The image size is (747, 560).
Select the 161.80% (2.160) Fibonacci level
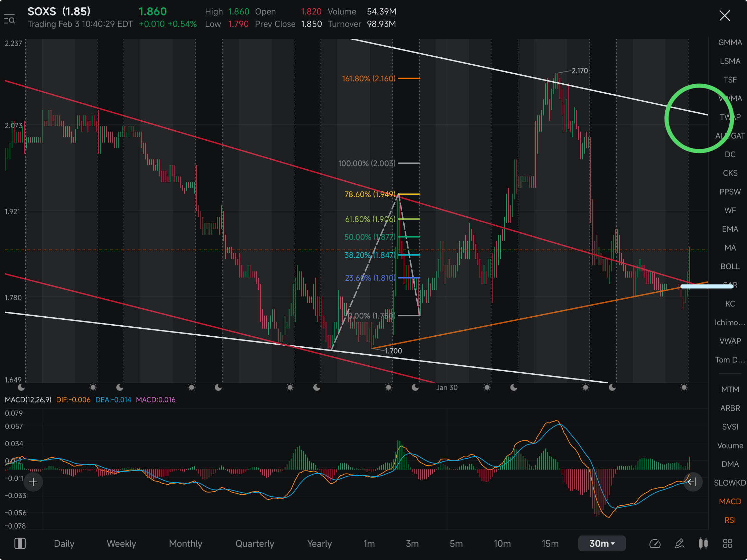[x=369, y=78]
